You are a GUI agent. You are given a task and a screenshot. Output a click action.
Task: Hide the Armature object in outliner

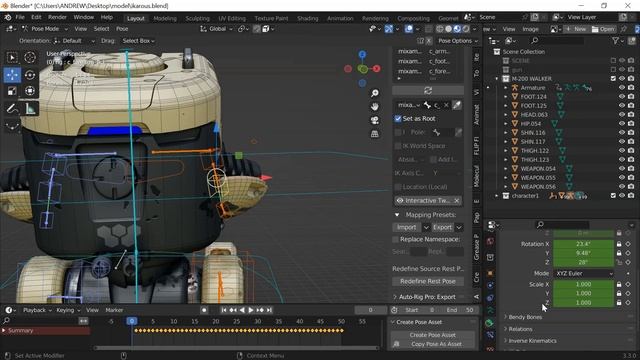click(x=622, y=88)
